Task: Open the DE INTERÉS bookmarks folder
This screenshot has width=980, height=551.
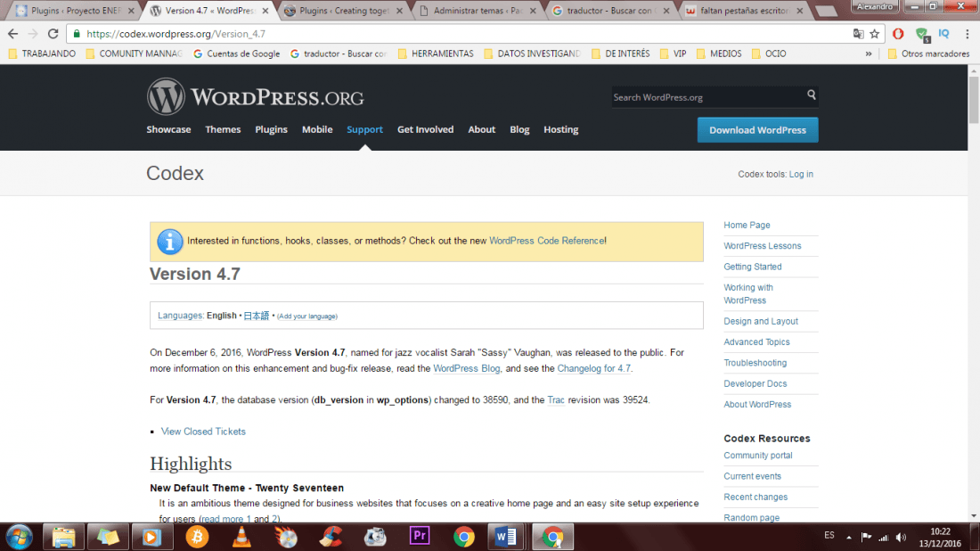Action: point(621,53)
